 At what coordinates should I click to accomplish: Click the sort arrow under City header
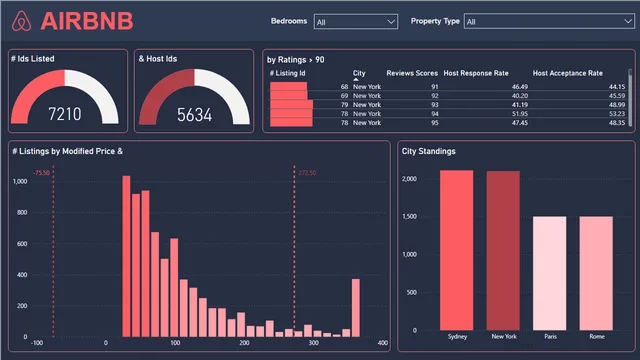[x=356, y=79]
